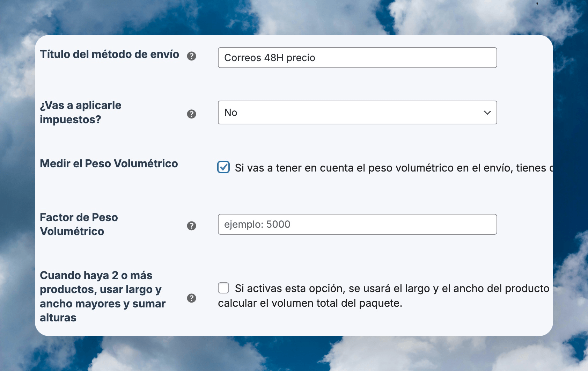This screenshot has height=371, width=588.
Task: Click the '¿Vas a aplicarle impuestos?' label
Action: (x=81, y=112)
